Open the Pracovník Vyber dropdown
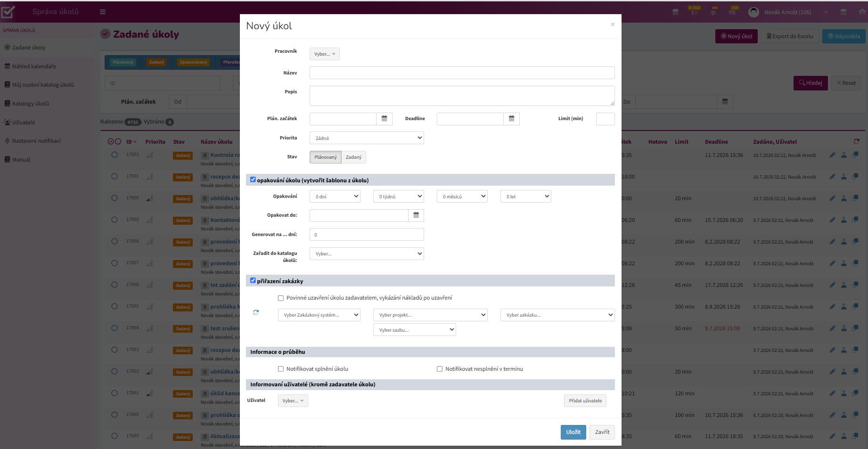The height and width of the screenshot is (449, 868). (x=325, y=54)
